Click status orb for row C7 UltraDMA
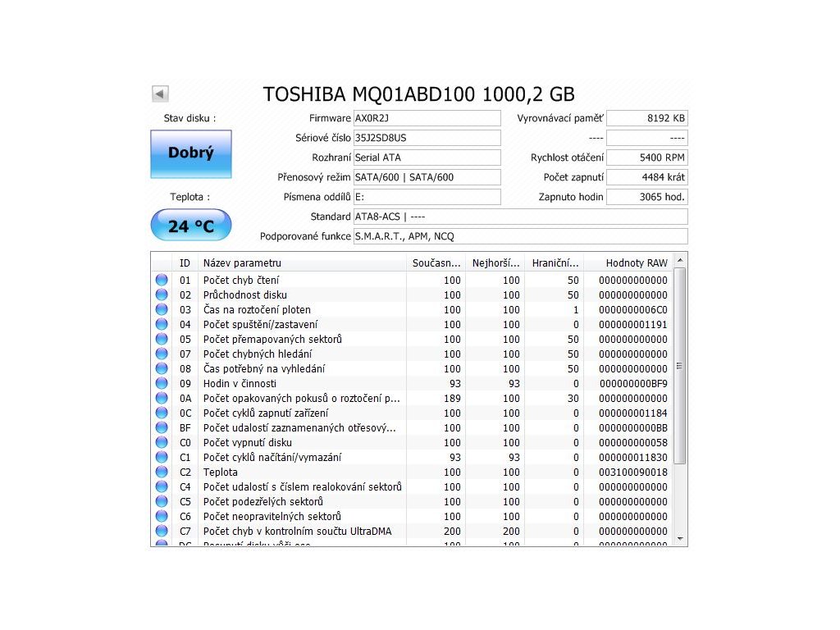 click(x=162, y=531)
